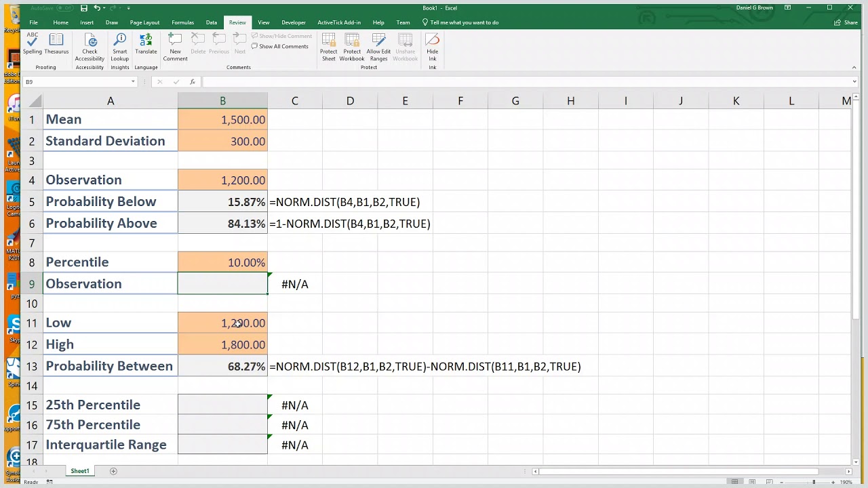
Task: Undo the last action
Action: [x=97, y=8]
